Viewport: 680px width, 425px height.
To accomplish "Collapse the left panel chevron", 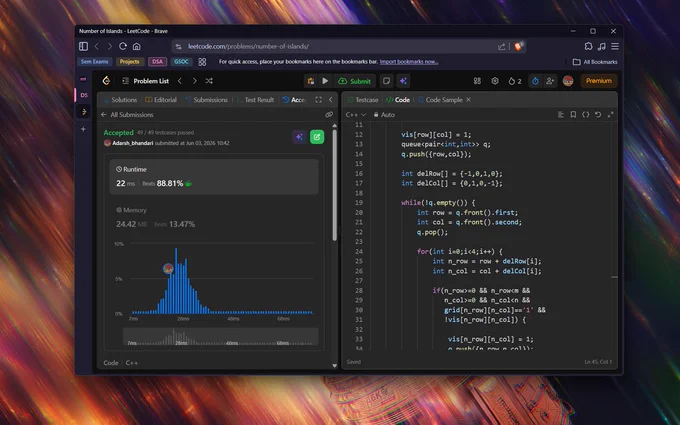I will (330, 100).
